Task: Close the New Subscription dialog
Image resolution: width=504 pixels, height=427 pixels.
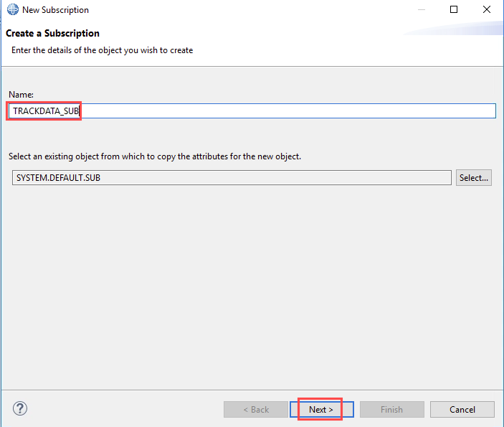Action: [487, 9]
